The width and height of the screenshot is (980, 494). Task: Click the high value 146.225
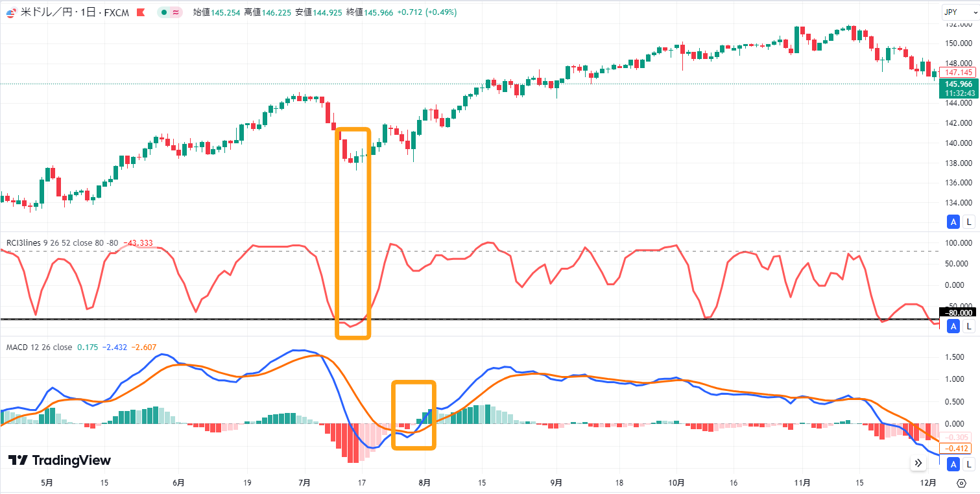point(276,12)
